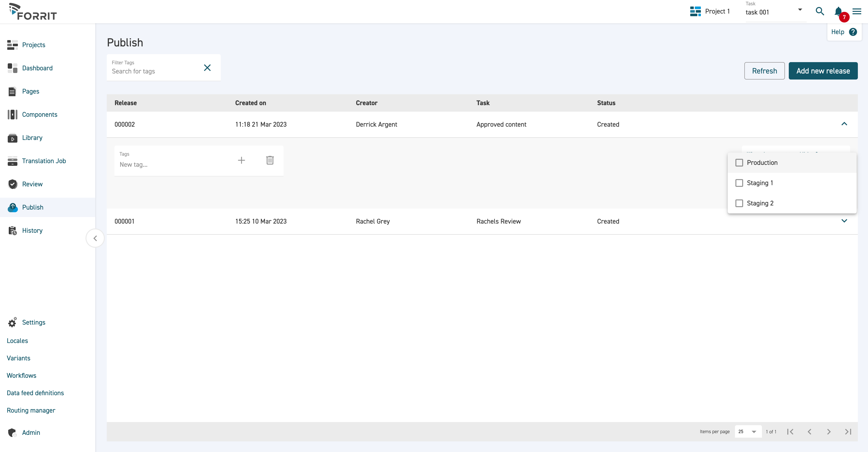Collapse release 000002 row
The image size is (868, 452).
844,124
